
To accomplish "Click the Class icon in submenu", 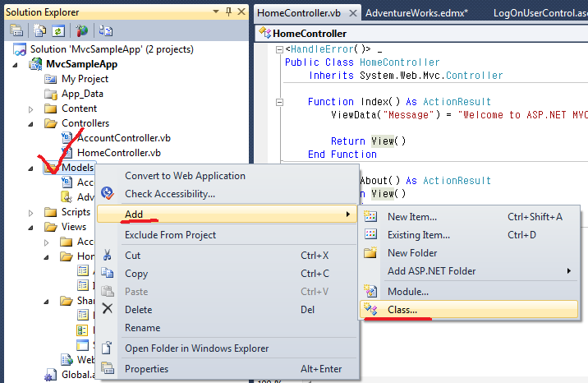I will coord(370,309).
